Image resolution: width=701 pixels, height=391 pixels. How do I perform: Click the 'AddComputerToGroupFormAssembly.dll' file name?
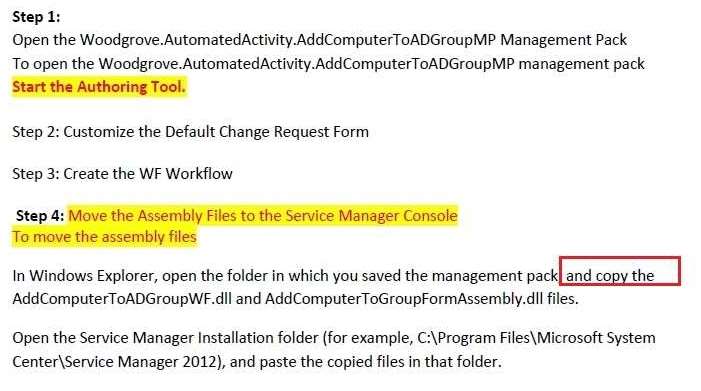pos(404,299)
